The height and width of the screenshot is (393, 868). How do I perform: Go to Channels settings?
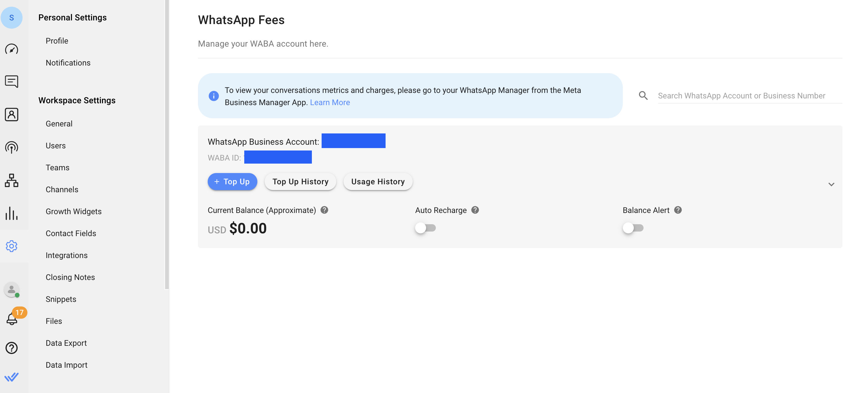point(62,189)
